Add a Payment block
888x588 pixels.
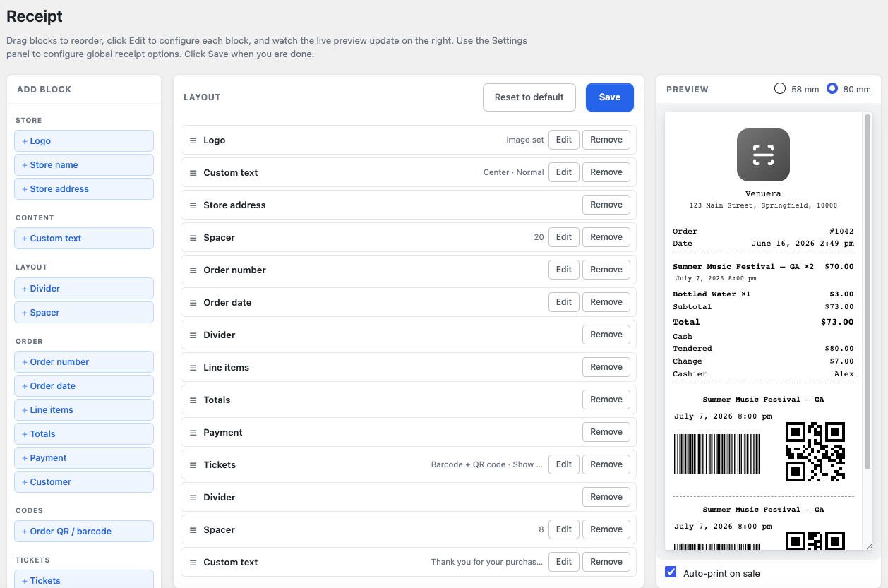(x=84, y=458)
